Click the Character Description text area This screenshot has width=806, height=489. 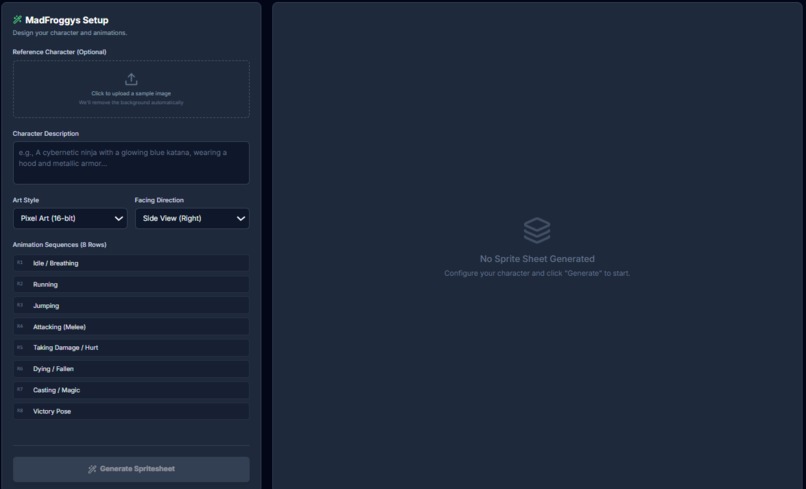[131, 163]
